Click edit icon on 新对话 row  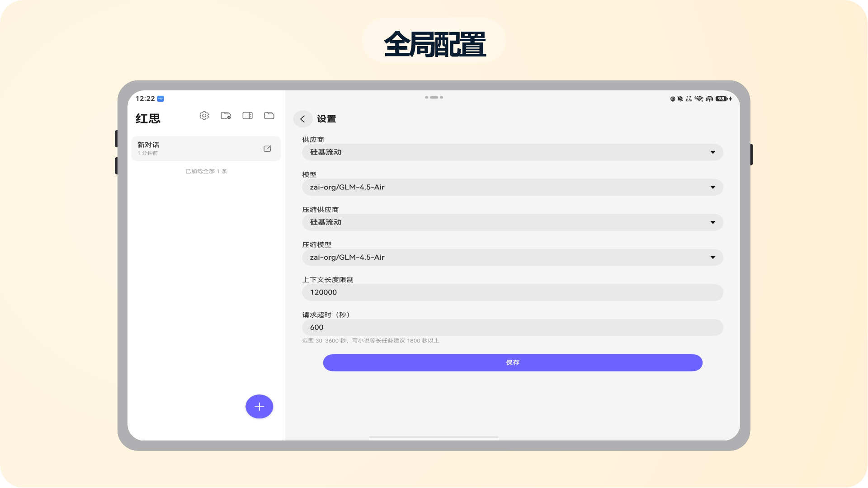(x=268, y=149)
